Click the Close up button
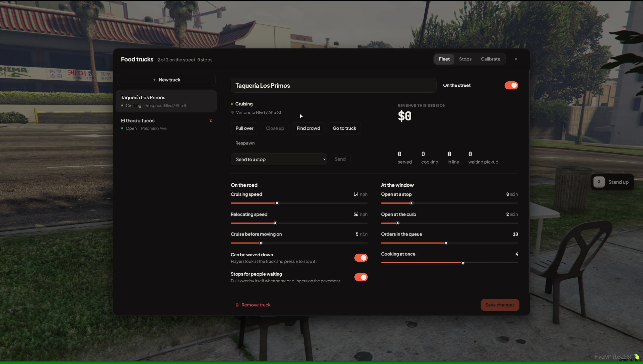This screenshot has width=643, height=364. (x=275, y=128)
